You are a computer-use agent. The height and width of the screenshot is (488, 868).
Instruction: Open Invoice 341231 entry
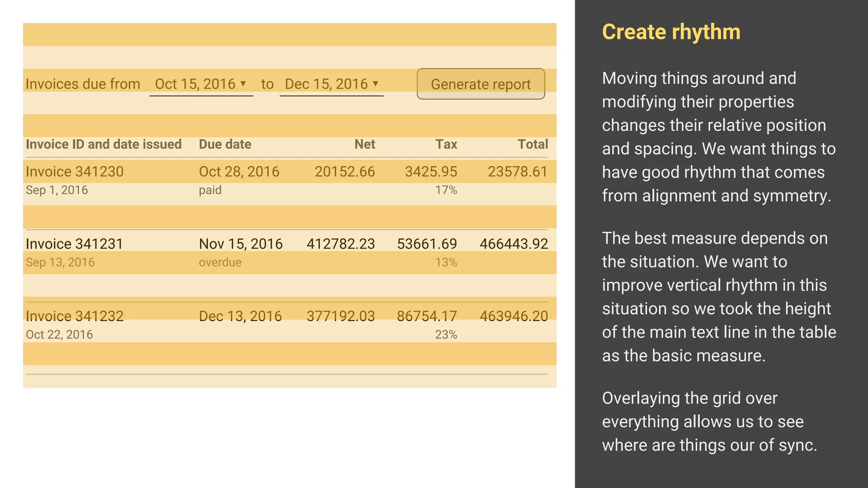pos(75,244)
